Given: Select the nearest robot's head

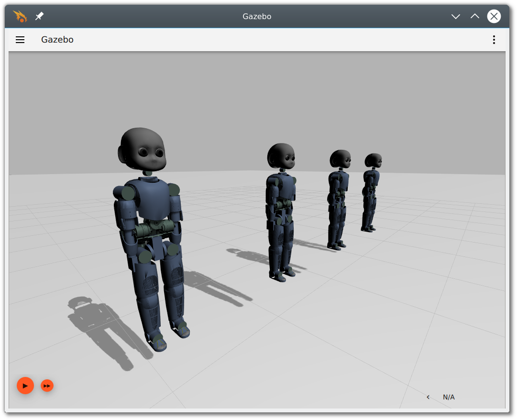Looking at the screenshot, I should coord(143,150).
